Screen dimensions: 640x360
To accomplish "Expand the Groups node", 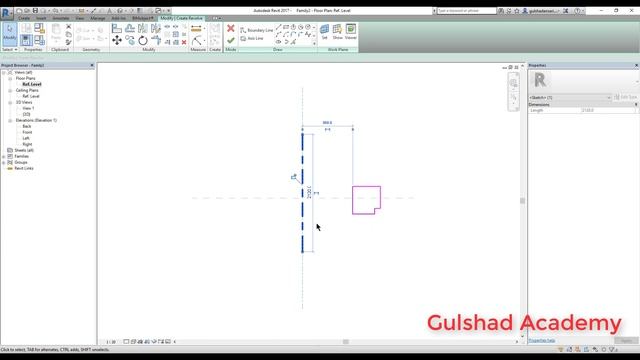I will [x=4, y=162].
